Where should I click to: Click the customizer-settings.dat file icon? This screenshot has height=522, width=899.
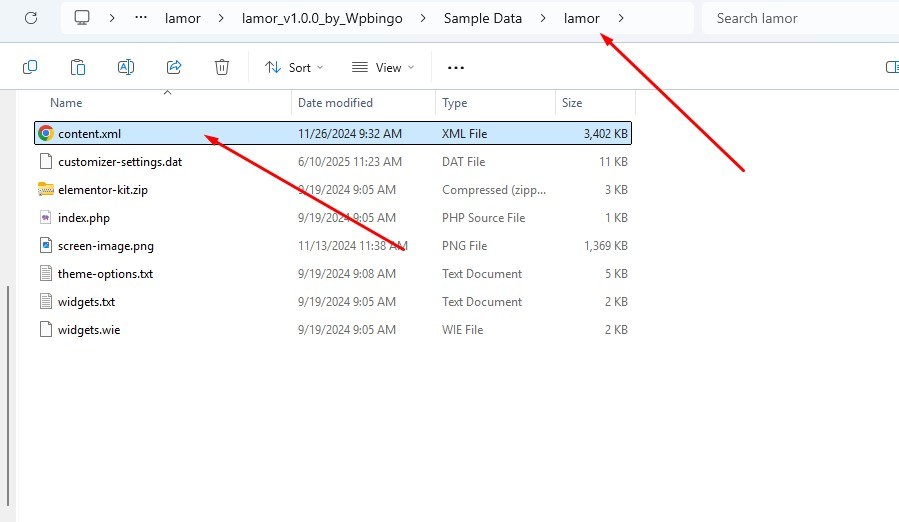[x=46, y=162]
